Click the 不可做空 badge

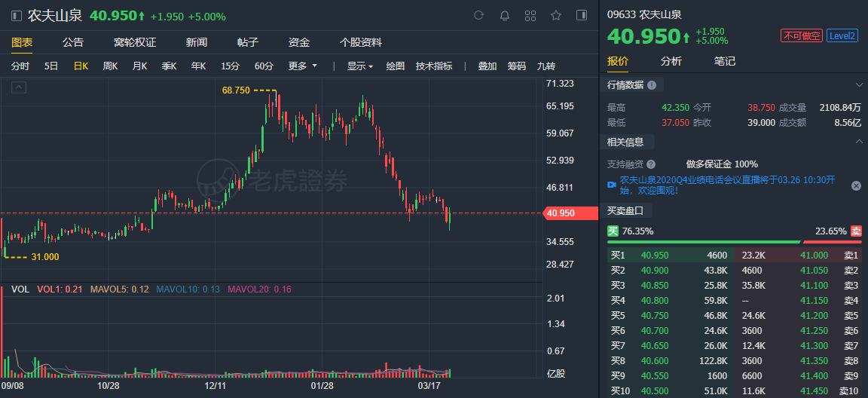pyautogui.click(x=801, y=36)
